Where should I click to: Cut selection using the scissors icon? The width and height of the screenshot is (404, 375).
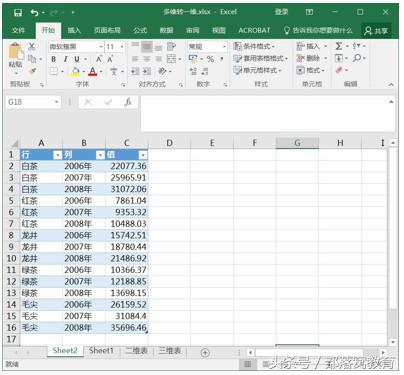32,46
